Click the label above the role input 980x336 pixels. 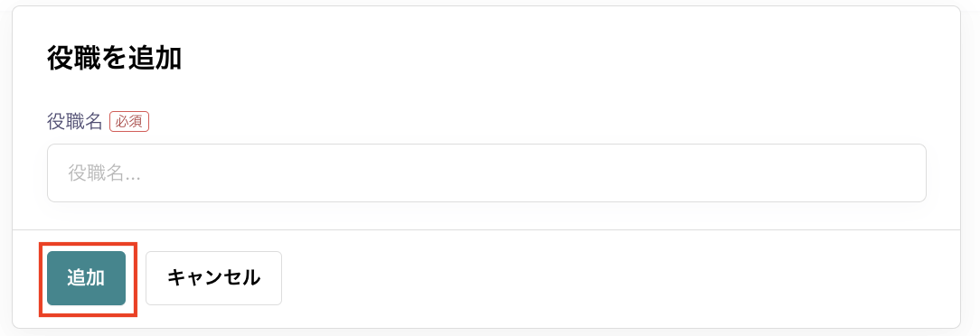pyautogui.click(x=74, y=122)
